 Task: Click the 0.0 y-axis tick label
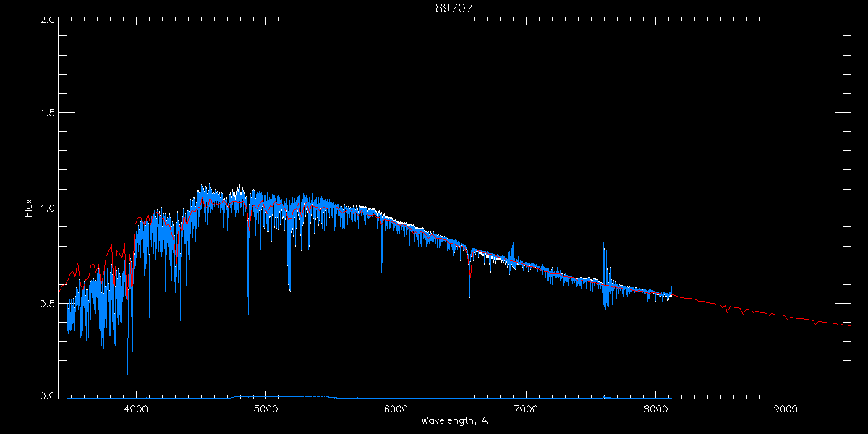coord(48,396)
